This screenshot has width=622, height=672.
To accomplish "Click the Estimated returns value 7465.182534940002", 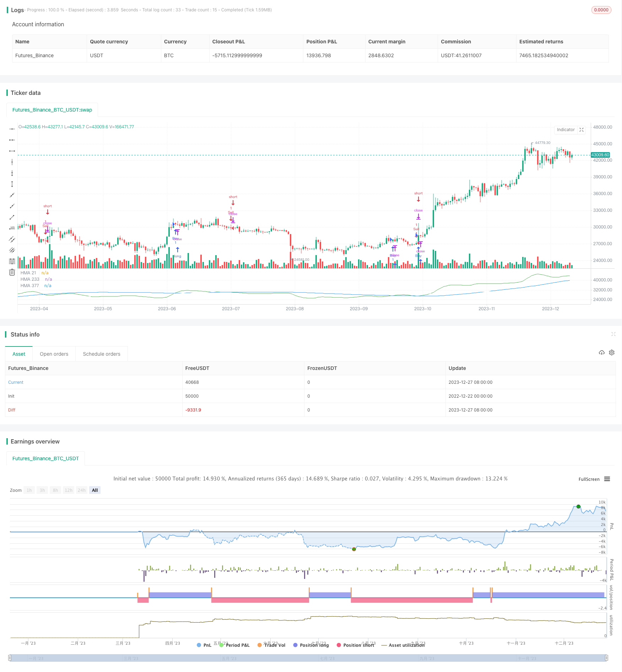I will click(x=543, y=55).
